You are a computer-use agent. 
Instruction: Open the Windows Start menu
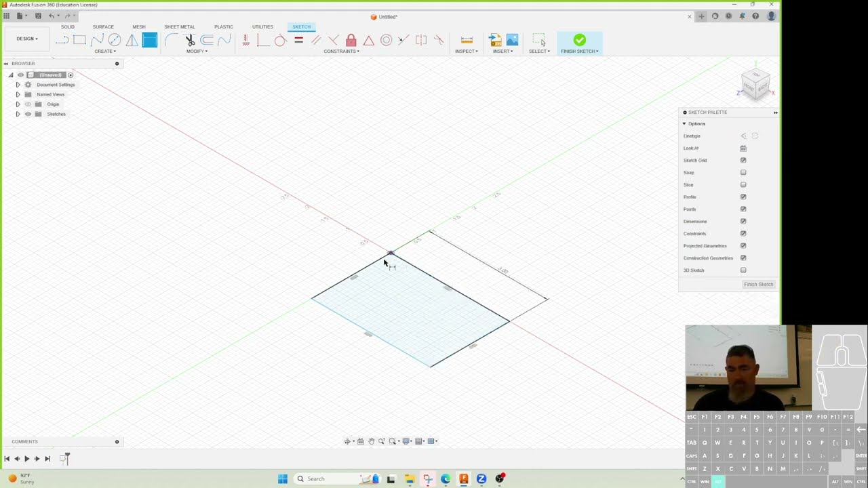pyautogui.click(x=283, y=479)
